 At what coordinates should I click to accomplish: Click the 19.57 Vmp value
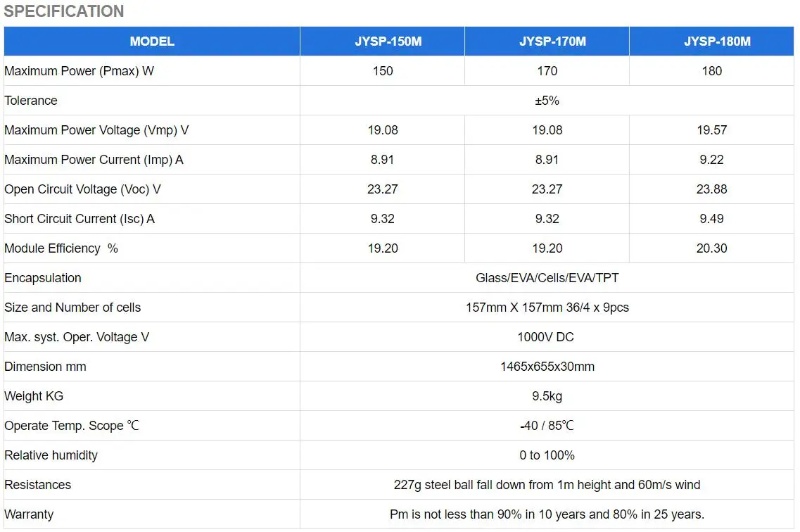pos(711,130)
